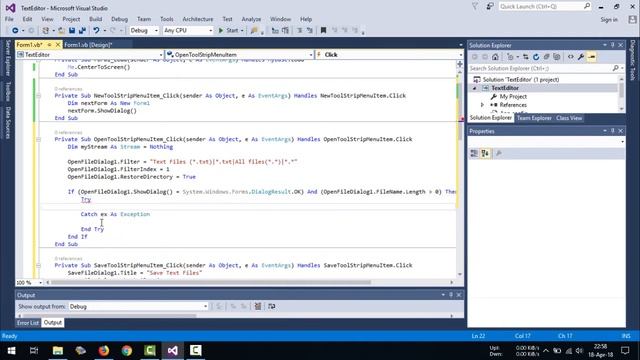Open Chrome from the taskbar
640x360 pixels.
coord(127,350)
